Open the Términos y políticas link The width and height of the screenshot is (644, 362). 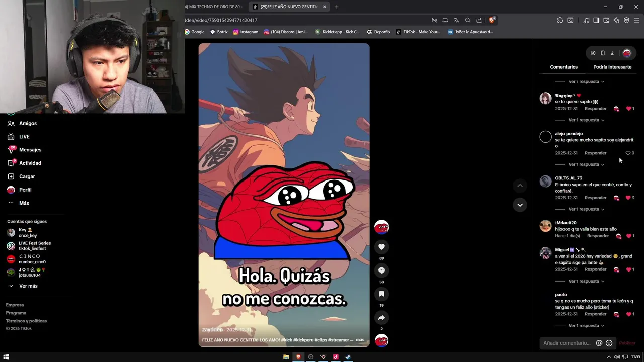point(26,321)
